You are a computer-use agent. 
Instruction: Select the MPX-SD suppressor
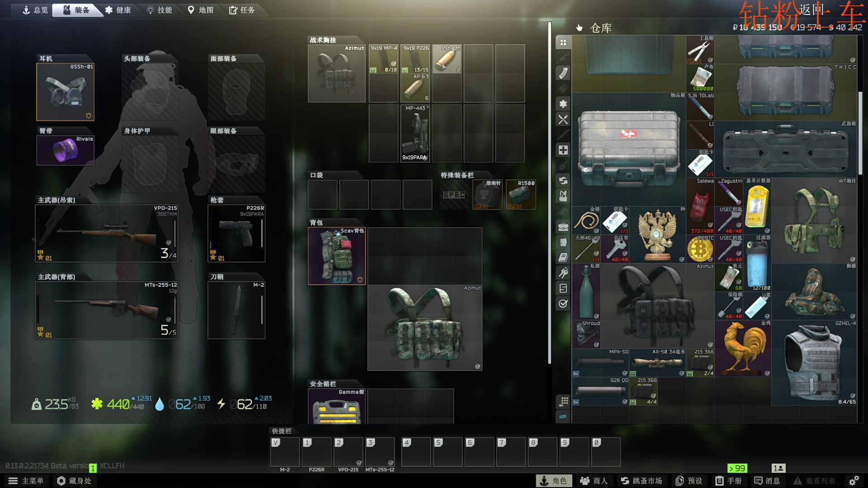tap(601, 363)
